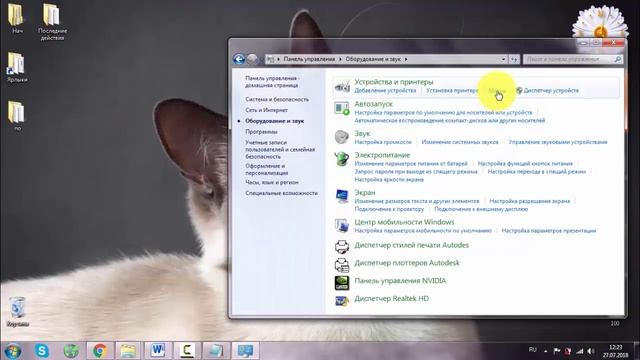Screen dimensions: 640x360
Task: Click the taskbar clock and date
Action: pyautogui.click(x=616, y=351)
